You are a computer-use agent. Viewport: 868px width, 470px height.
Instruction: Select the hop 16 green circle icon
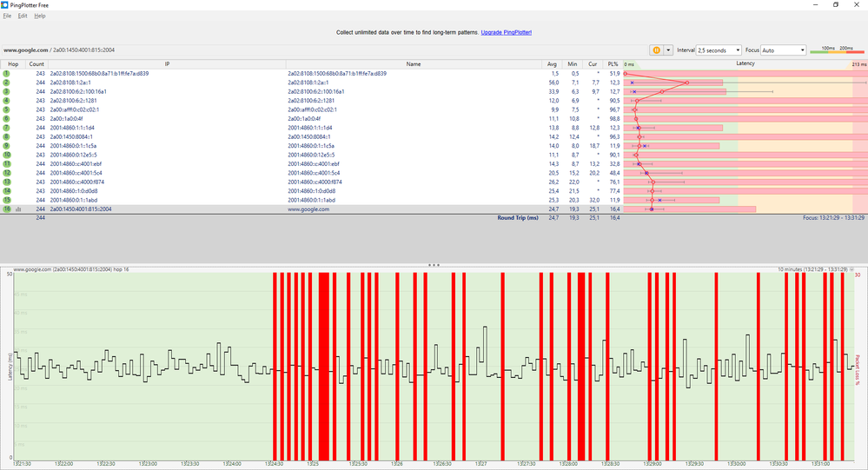pos(7,209)
